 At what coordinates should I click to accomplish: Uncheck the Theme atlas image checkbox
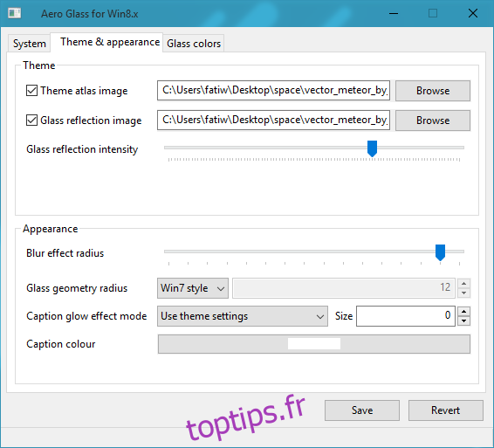click(31, 91)
